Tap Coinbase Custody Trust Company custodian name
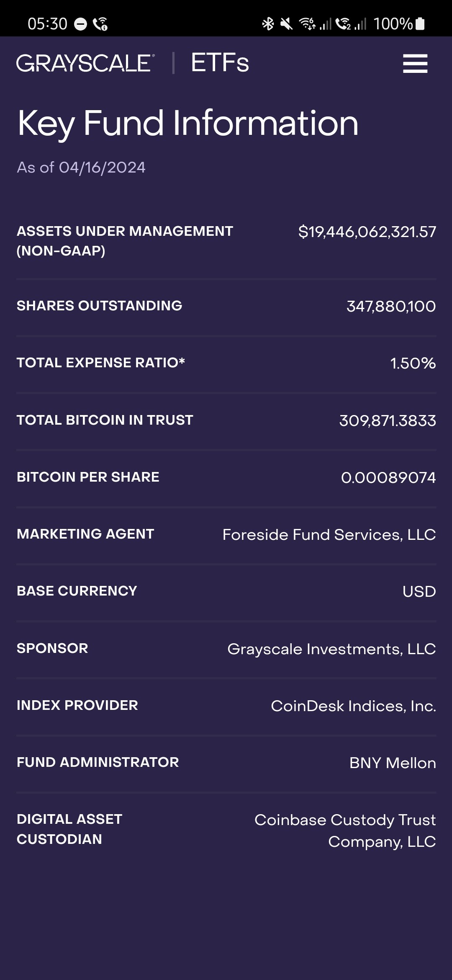Screen dimensions: 452x980 (345, 830)
